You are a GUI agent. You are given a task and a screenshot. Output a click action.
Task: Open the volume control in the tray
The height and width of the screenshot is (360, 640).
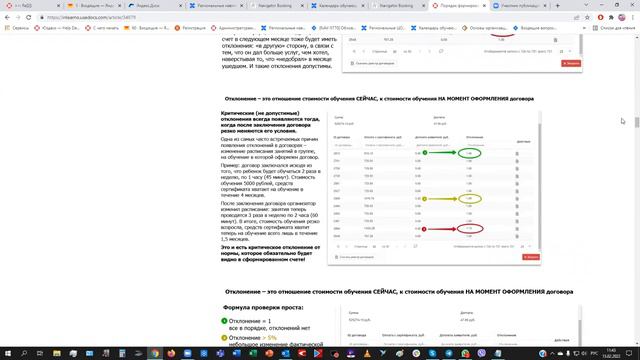coord(584,353)
